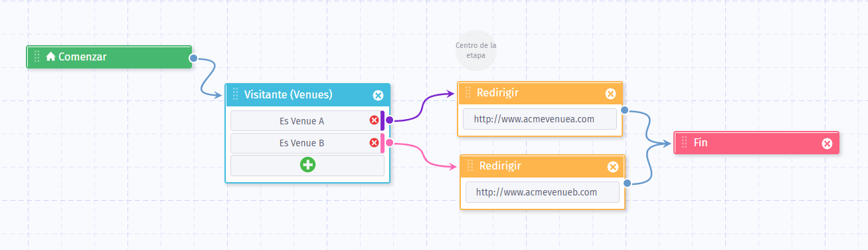Remove the Es Venue A condition
The image size is (868, 250).
[x=374, y=120]
